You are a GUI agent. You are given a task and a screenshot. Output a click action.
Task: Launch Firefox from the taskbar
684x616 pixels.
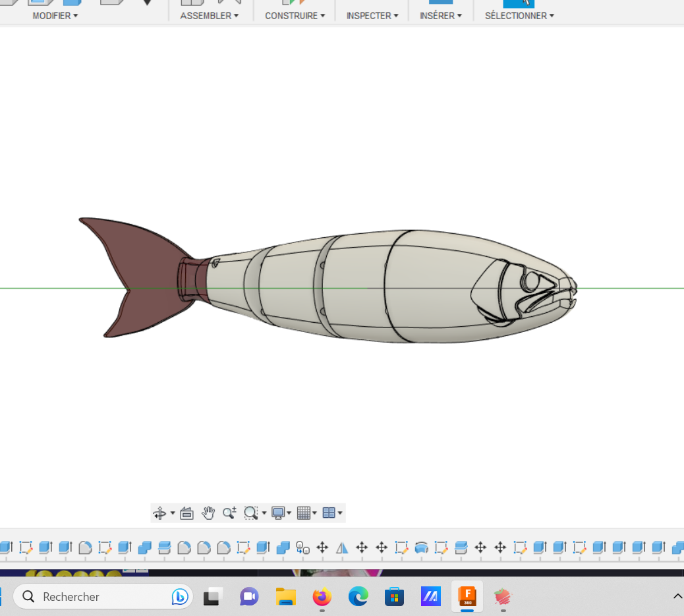click(322, 597)
